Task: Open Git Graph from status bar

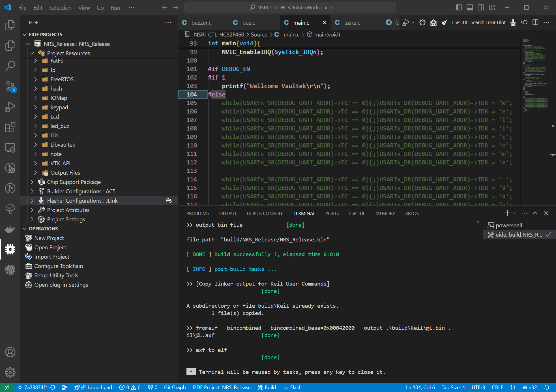Action: pos(175,387)
